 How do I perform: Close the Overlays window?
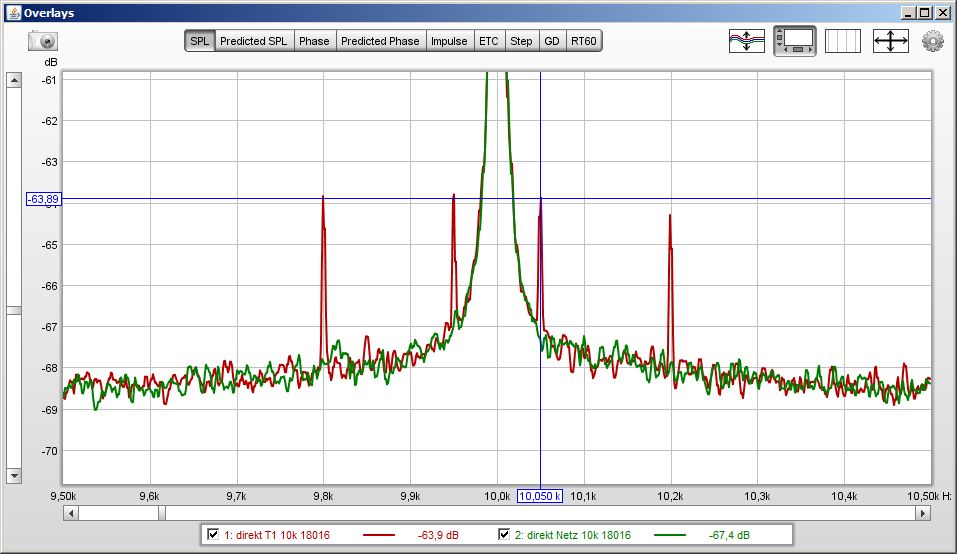pos(943,13)
